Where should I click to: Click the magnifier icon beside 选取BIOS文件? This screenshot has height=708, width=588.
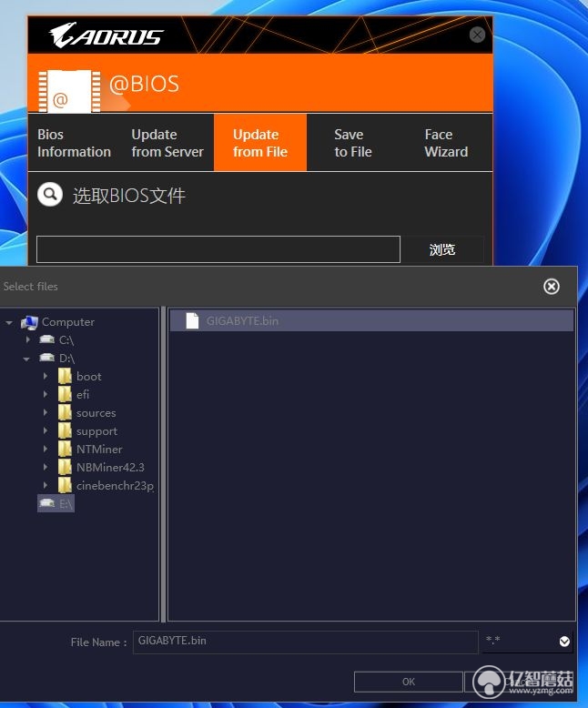click(50, 195)
